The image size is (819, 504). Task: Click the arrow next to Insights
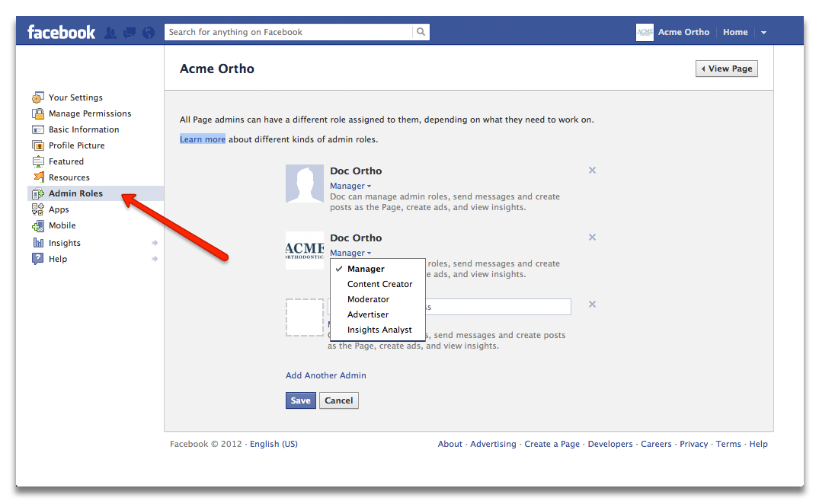(x=155, y=243)
